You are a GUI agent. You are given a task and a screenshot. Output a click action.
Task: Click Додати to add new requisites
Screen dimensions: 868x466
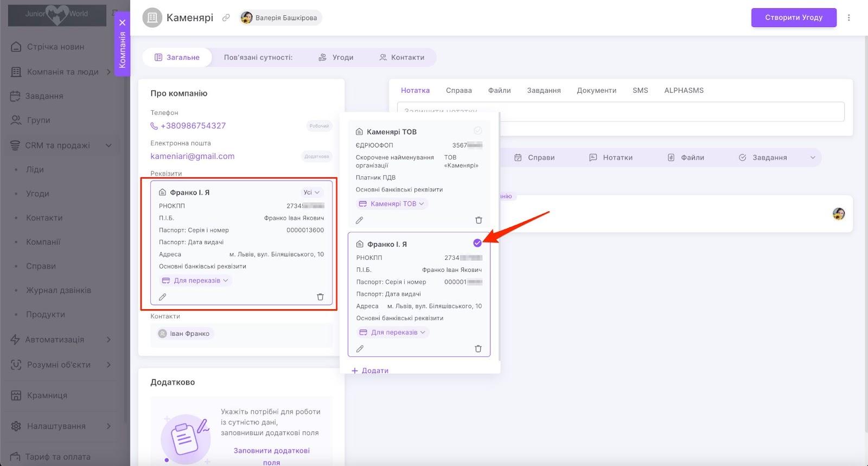coord(370,371)
